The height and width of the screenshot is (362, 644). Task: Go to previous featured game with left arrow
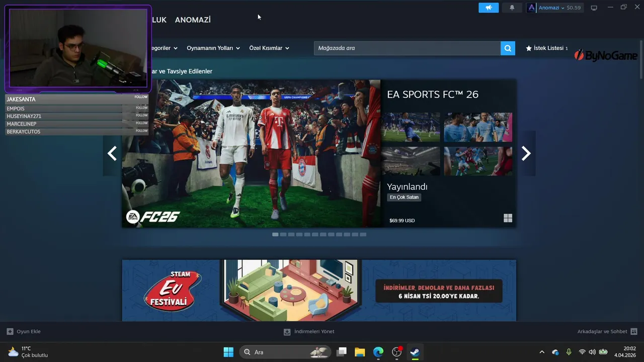[112, 153]
